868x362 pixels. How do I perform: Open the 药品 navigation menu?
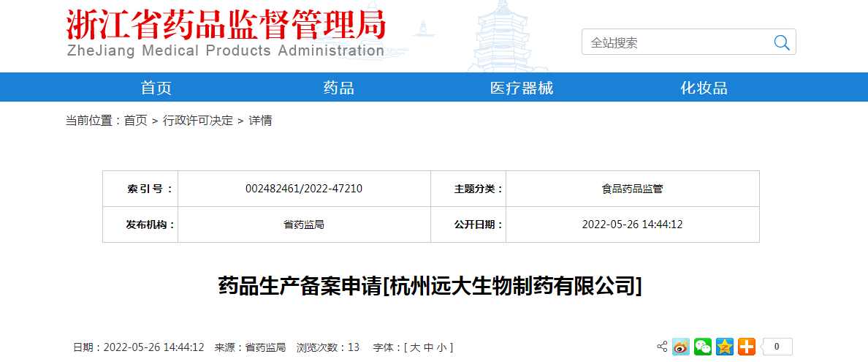339,88
